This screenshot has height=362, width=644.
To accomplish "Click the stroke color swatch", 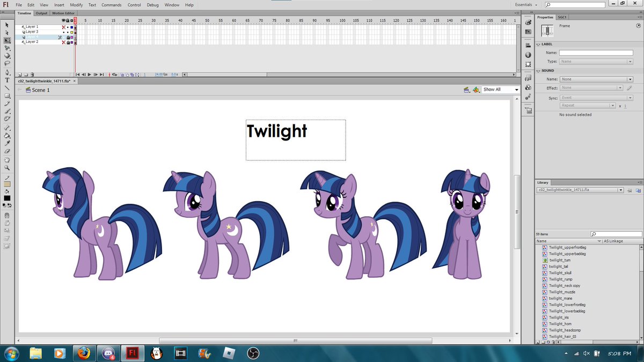I will click(7, 184).
